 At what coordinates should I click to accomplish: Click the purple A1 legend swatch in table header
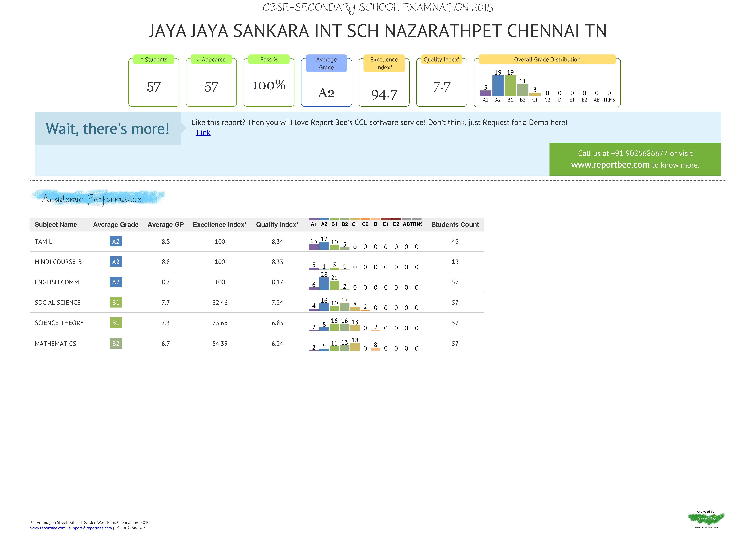(314, 219)
